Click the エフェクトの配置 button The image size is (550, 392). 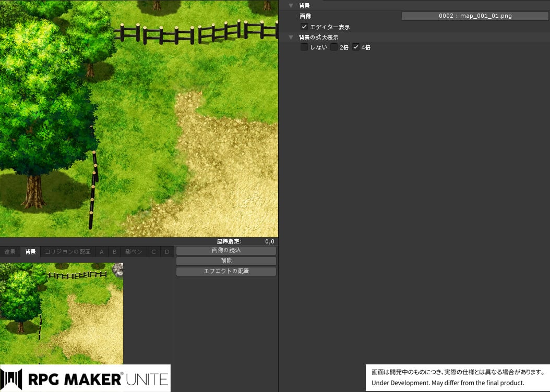(x=226, y=272)
